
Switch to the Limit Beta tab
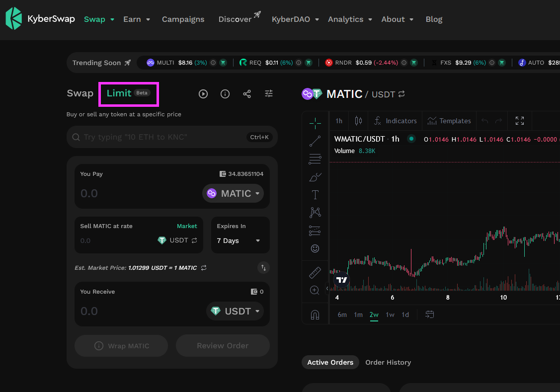(128, 93)
